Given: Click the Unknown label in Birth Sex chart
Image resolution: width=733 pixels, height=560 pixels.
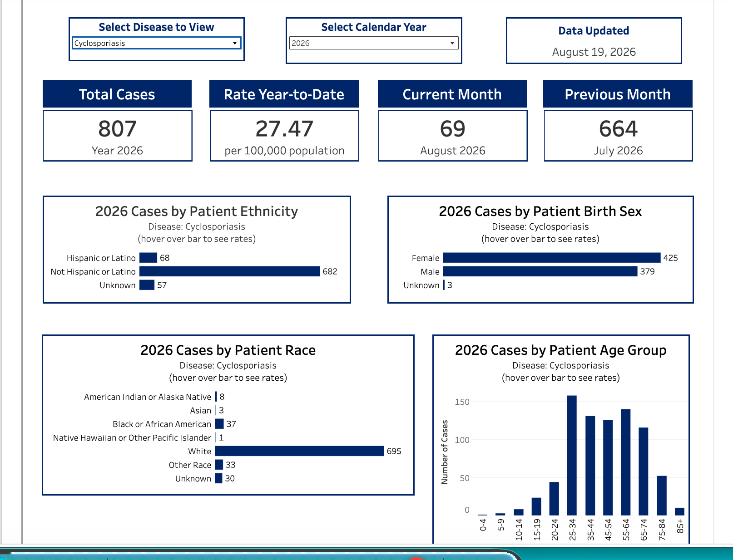Looking at the screenshot, I should pyautogui.click(x=421, y=285).
